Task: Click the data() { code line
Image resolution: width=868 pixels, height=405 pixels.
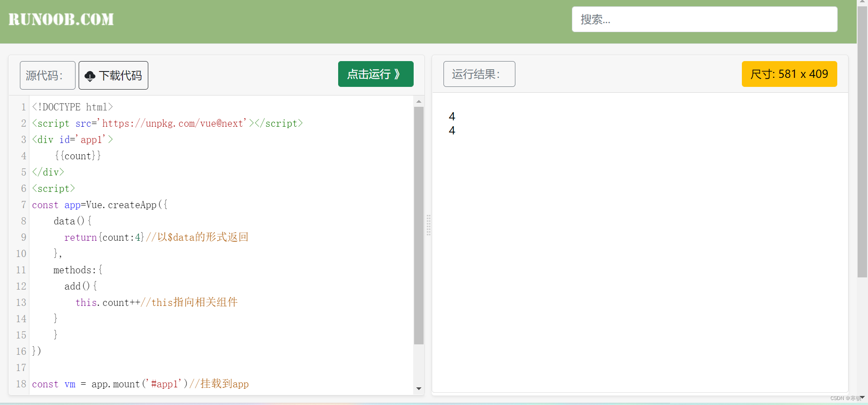Action: pos(73,221)
